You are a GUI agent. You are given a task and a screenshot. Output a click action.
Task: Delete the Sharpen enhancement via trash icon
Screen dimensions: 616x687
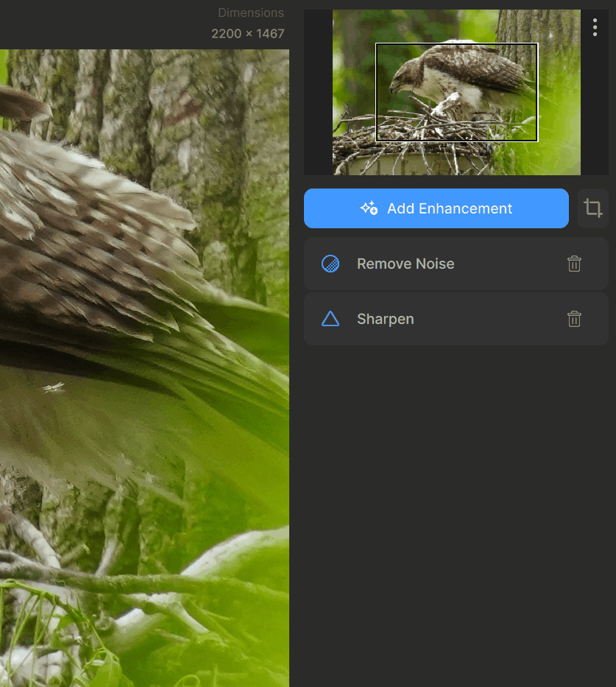point(574,319)
